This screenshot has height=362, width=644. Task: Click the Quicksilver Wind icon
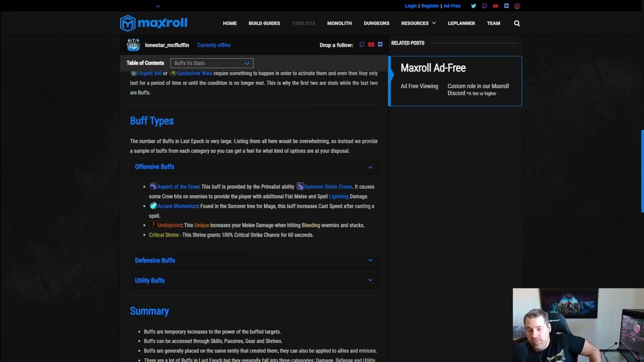coord(173,73)
